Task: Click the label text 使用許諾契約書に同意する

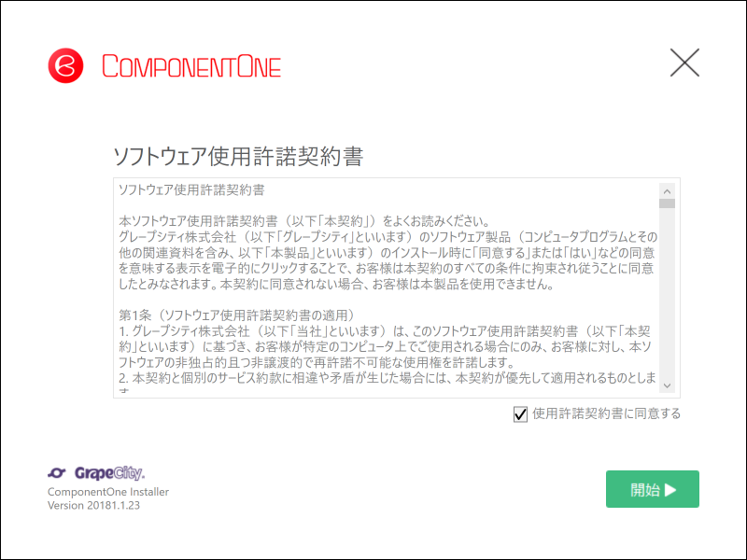Action: click(606, 413)
